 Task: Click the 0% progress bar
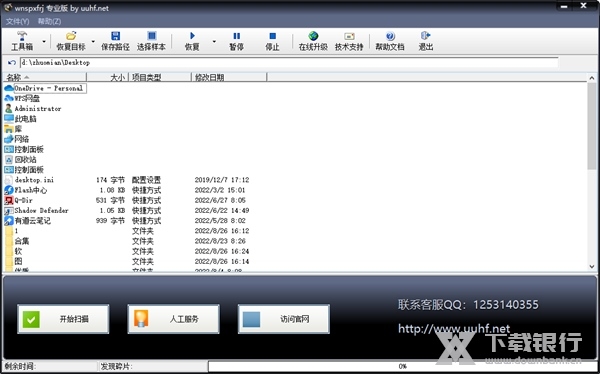click(402, 366)
